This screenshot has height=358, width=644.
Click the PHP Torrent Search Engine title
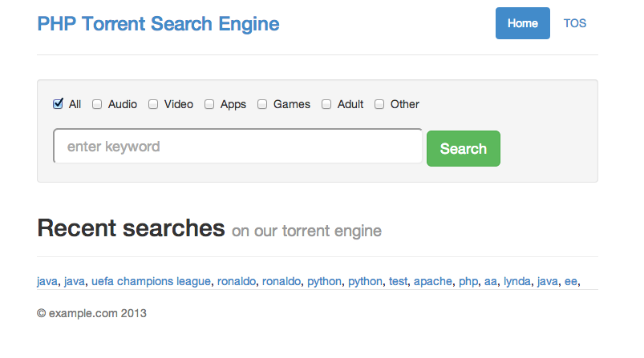(158, 24)
